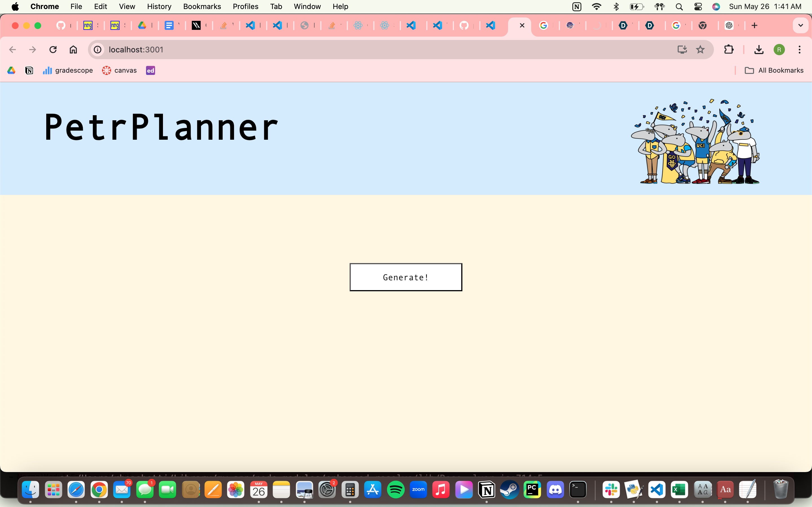This screenshot has height=507, width=812.
Task: Open All Bookmarks folder
Action: [x=774, y=70]
